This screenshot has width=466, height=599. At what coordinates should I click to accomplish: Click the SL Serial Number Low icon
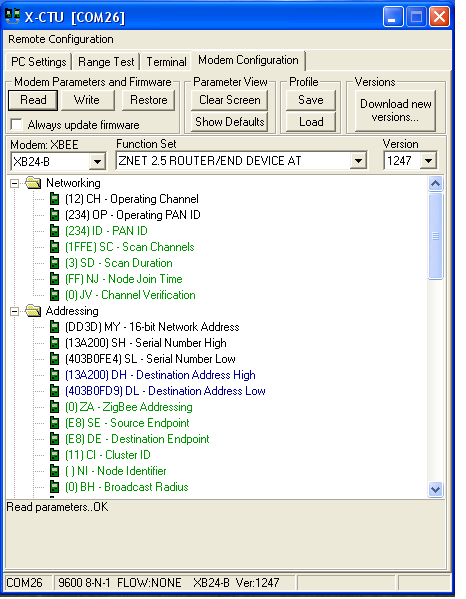(x=55, y=359)
